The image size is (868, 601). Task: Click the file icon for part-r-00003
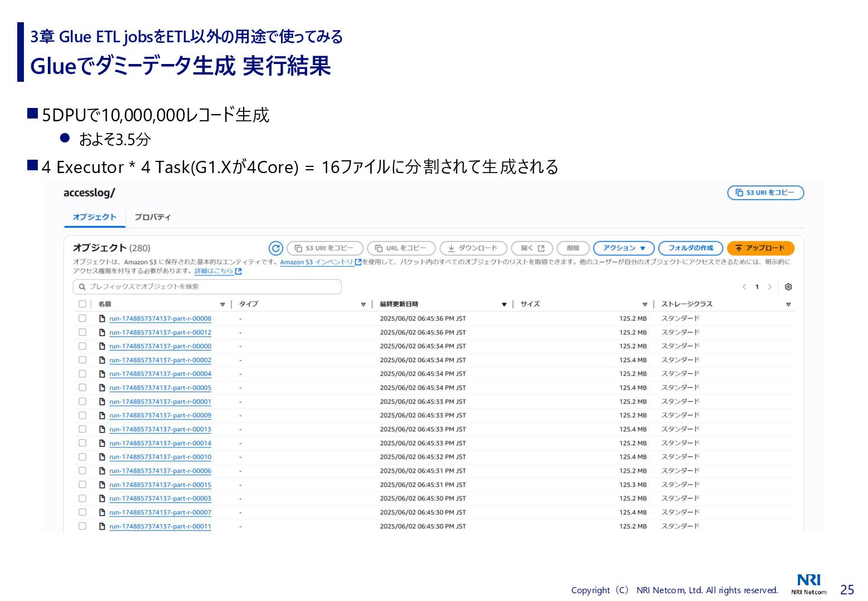click(102, 499)
